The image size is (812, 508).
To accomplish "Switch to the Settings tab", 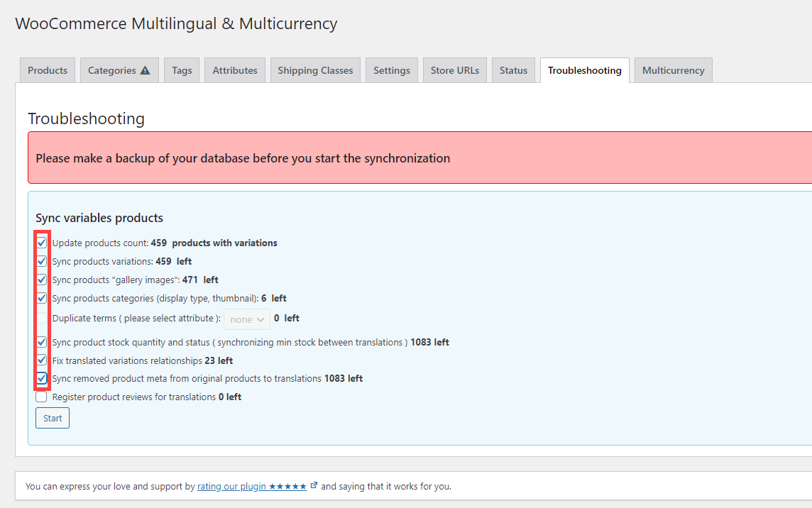I will coord(392,70).
